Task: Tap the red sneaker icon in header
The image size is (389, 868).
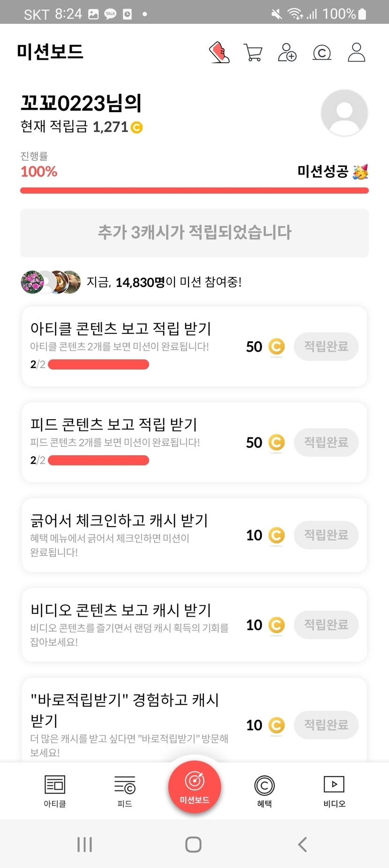Action: pyautogui.click(x=219, y=52)
